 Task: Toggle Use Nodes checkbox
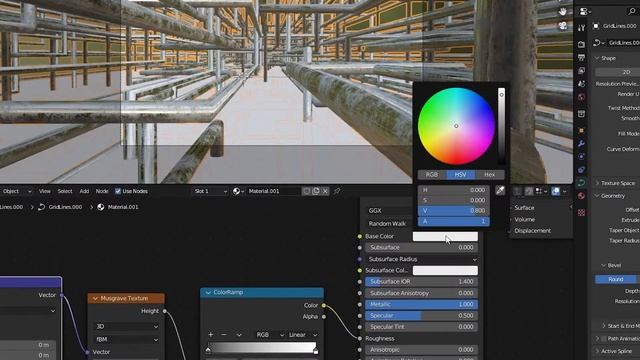tap(118, 191)
